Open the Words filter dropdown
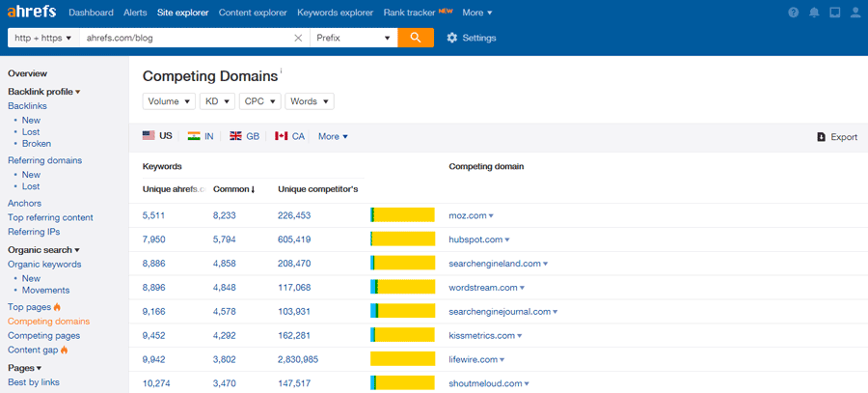The width and height of the screenshot is (868, 393). 309,101
